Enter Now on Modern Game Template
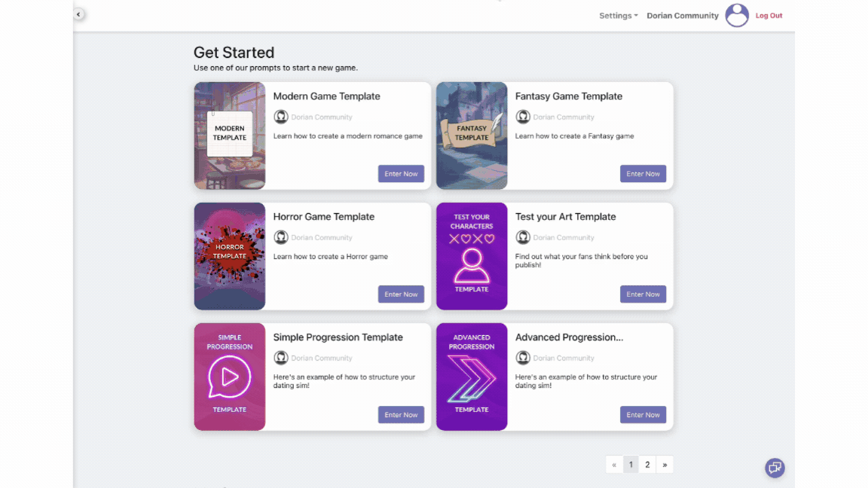 coord(401,174)
